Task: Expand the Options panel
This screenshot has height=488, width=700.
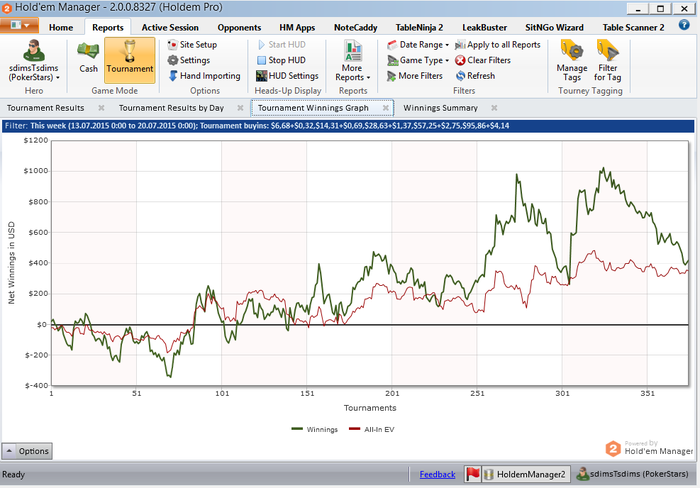Action: [27, 451]
